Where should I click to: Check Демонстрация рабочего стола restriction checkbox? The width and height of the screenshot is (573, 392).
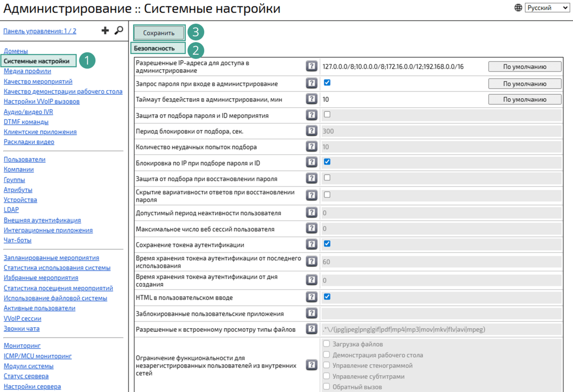326,354
